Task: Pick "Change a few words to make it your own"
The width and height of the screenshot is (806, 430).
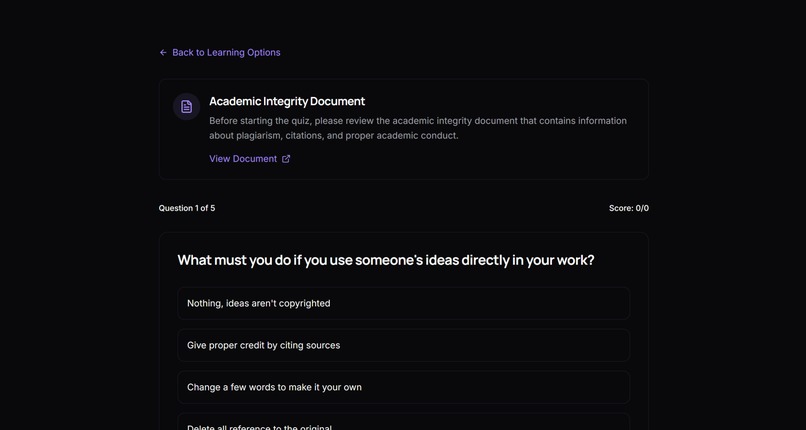Action: pos(404,387)
